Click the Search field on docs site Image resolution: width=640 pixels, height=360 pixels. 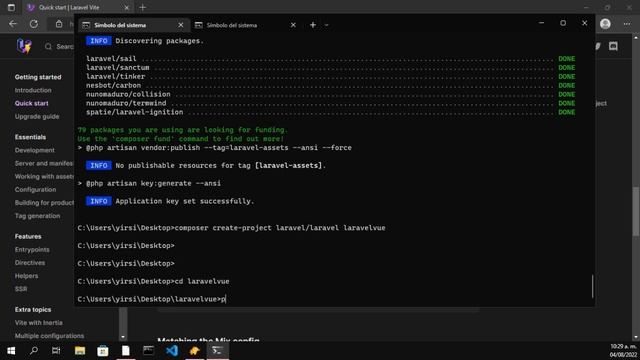coord(59,47)
